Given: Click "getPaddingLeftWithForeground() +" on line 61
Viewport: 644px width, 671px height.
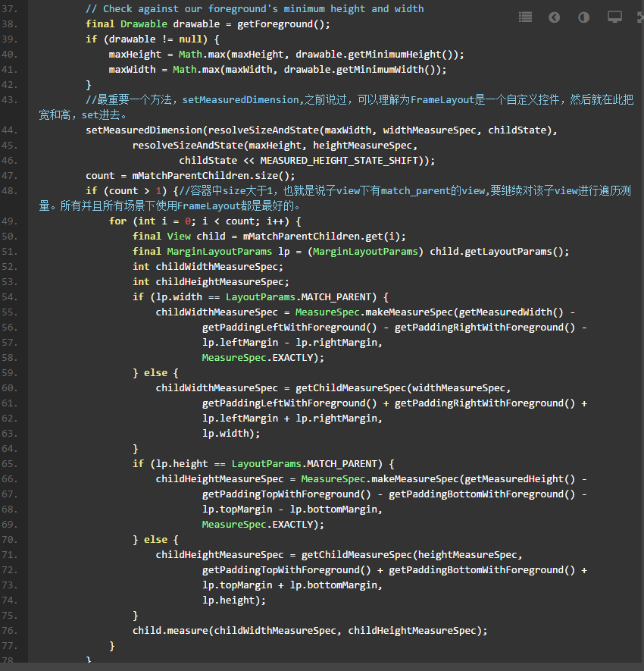Looking at the screenshot, I should 295,403.
